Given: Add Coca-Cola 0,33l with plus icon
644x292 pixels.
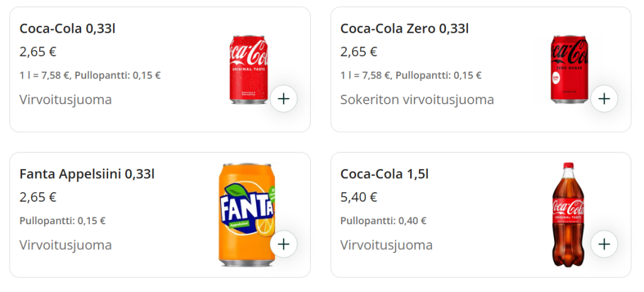Looking at the screenshot, I should click(x=284, y=99).
